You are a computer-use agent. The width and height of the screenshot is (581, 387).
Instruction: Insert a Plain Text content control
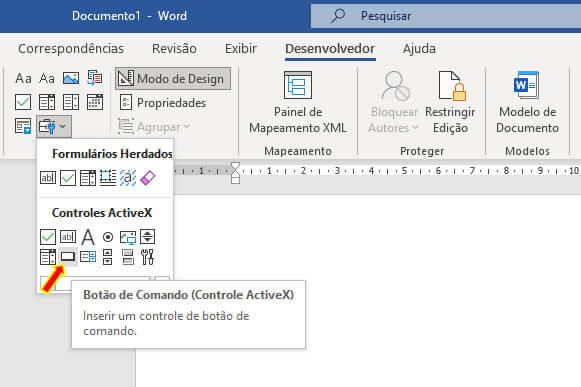coord(47,78)
